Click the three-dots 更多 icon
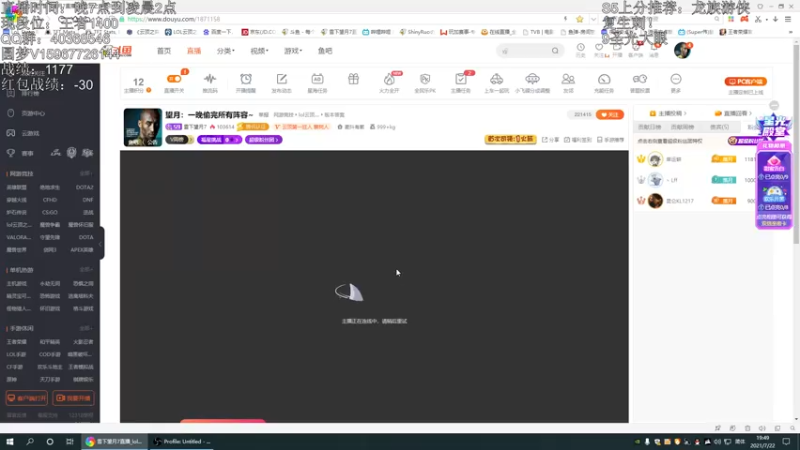Viewport: 800px width, 450px height. click(676, 79)
